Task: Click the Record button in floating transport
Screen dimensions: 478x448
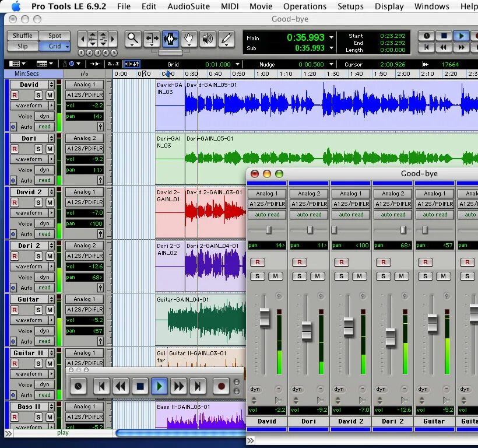Action: tap(222, 386)
